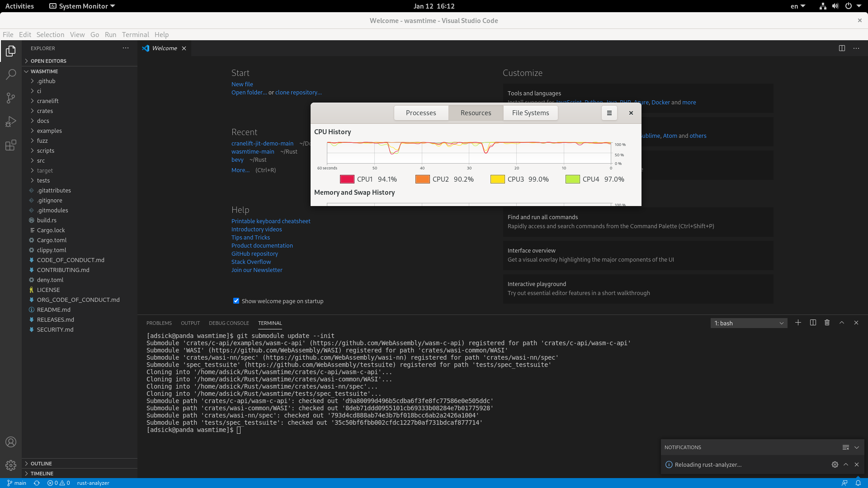Open the GitHub repository help link
This screenshot has height=488, width=868.
click(255, 254)
